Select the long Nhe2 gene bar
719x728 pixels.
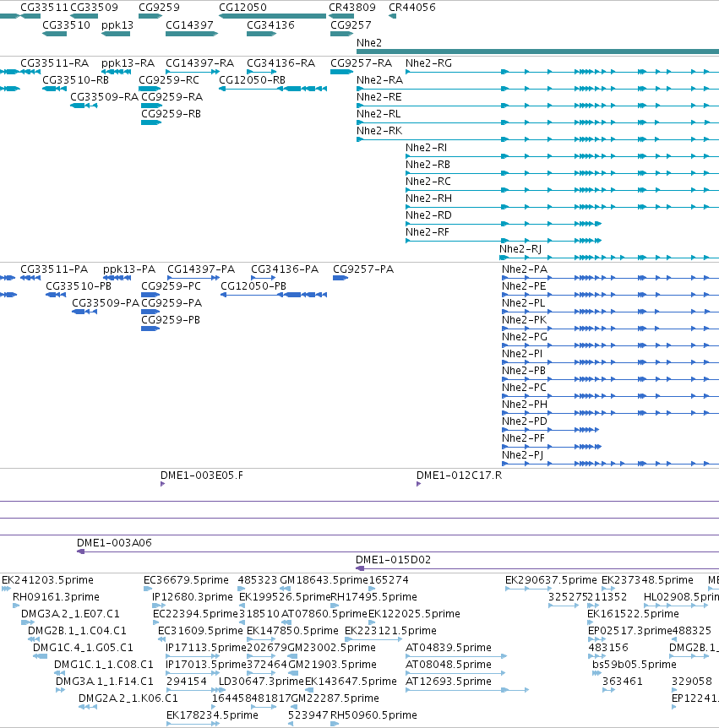tap(537, 52)
